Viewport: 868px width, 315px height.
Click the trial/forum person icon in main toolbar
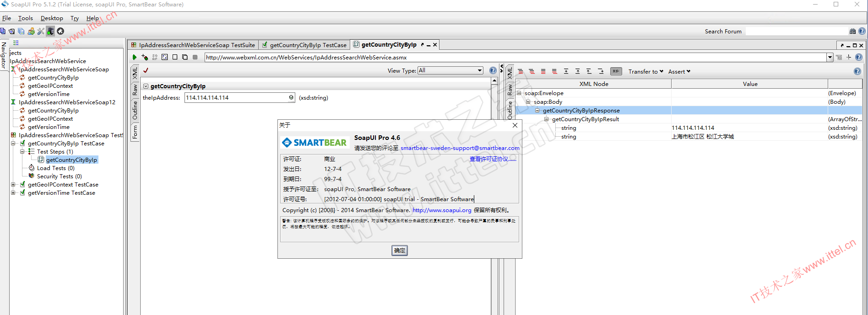(x=31, y=31)
